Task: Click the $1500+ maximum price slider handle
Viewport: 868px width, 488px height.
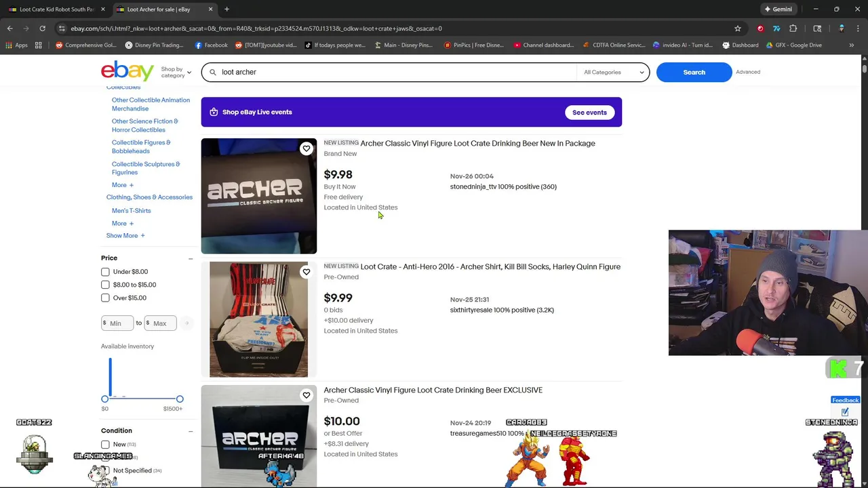Action: (180, 399)
